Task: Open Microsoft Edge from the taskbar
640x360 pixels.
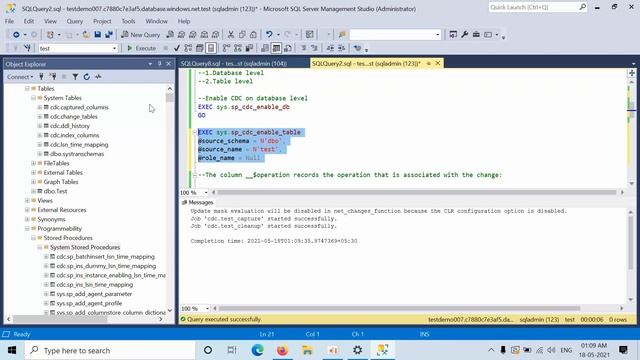Action: point(258,350)
